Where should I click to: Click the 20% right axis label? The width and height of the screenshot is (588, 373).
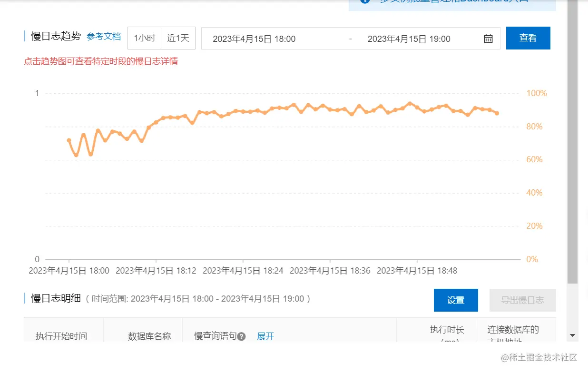535,226
